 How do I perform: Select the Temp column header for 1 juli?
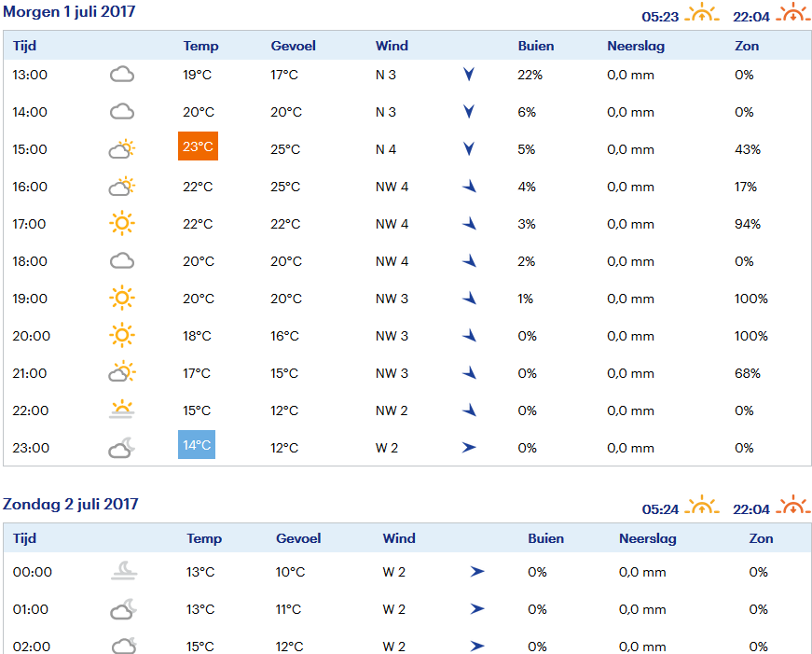[x=201, y=46]
